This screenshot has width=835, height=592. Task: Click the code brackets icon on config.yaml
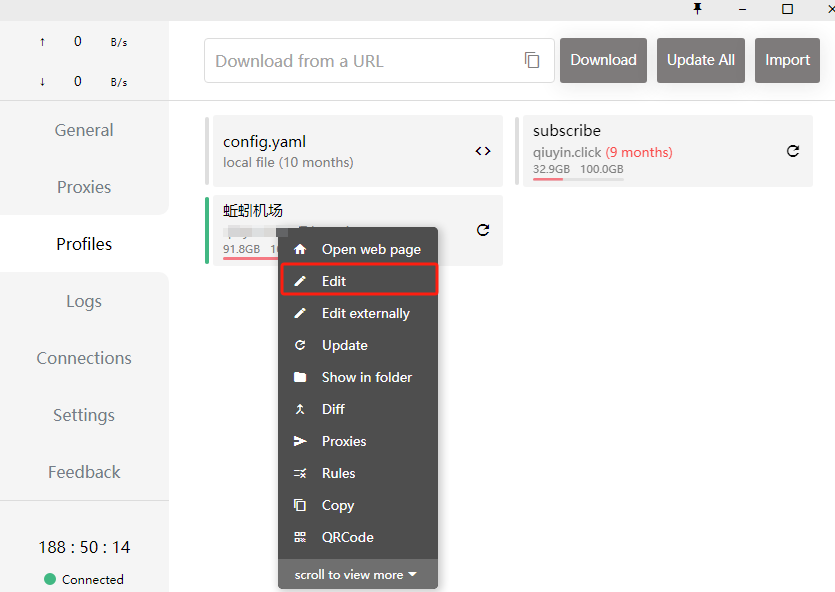point(483,151)
